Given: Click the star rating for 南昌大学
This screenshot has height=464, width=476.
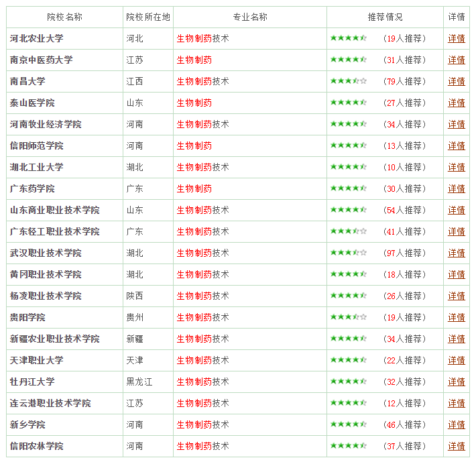Looking at the screenshot, I should 349,80.
